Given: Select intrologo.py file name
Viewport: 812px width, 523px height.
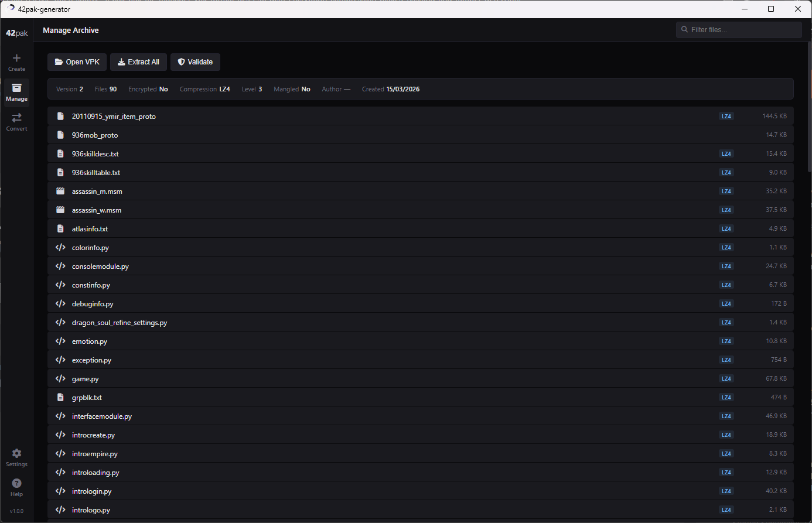Looking at the screenshot, I should [x=91, y=510].
